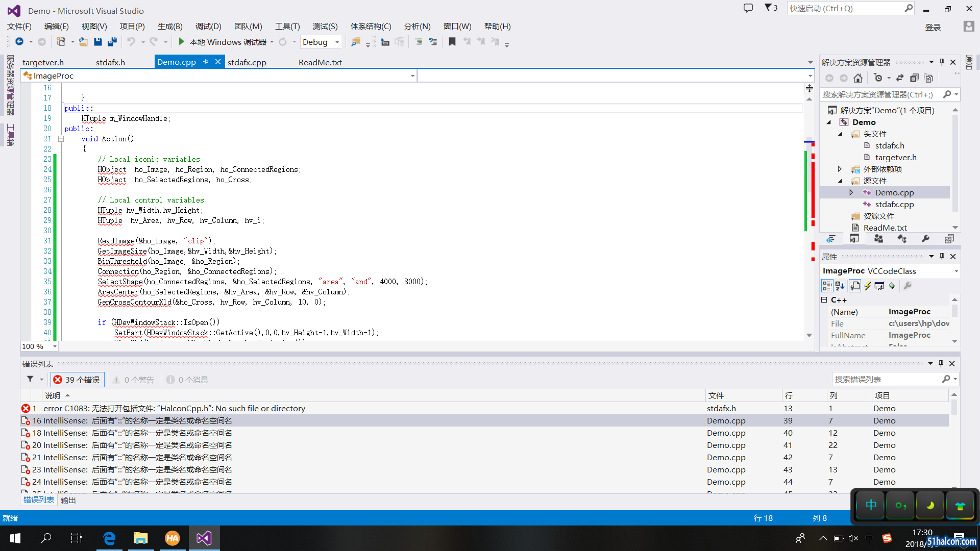The width and height of the screenshot is (980, 551).
Task: Click the Find in Files toolbar icon
Action: (356, 42)
